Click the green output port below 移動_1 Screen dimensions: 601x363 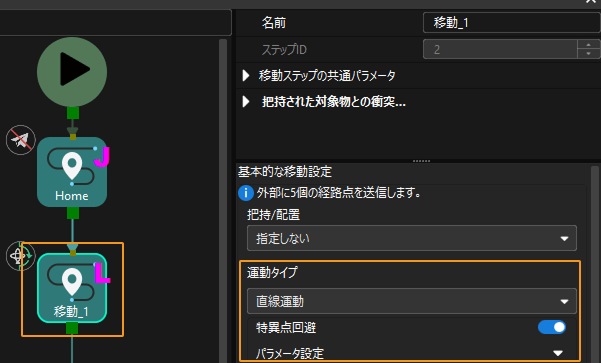pos(72,328)
